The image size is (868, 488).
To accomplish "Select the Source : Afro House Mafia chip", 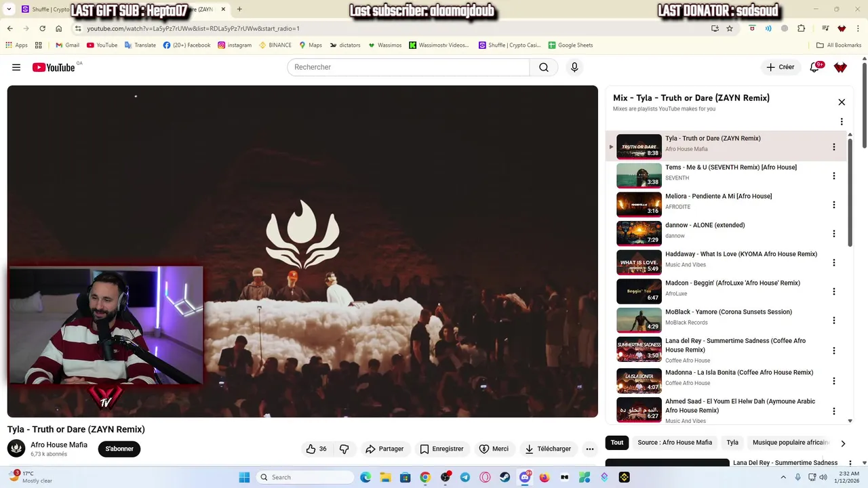I will (675, 443).
